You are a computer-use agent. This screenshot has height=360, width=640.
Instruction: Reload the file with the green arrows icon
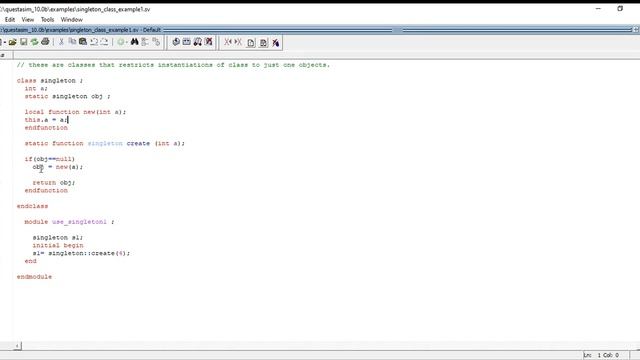pyautogui.click(x=35, y=42)
